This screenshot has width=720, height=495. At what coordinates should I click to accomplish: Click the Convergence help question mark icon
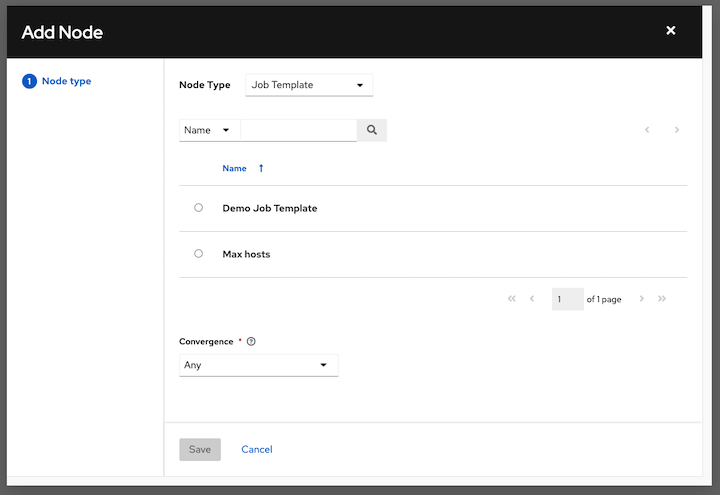[251, 342]
